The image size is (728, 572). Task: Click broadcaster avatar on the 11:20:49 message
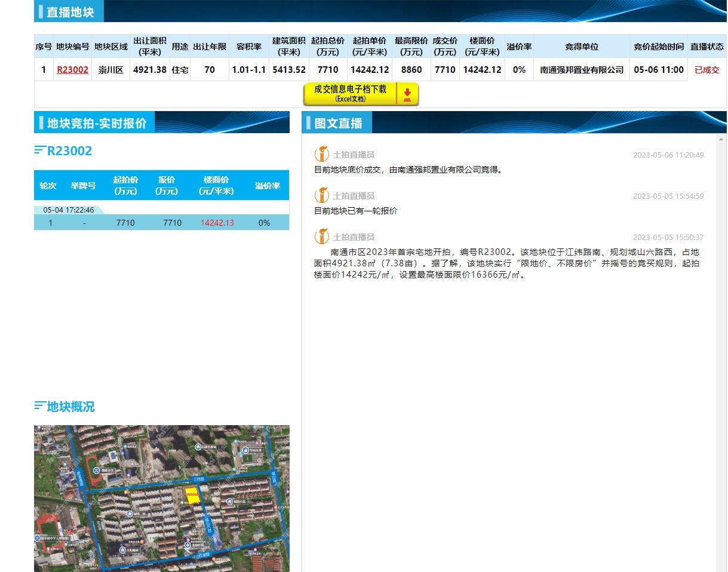pyautogui.click(x=322, y=154)
